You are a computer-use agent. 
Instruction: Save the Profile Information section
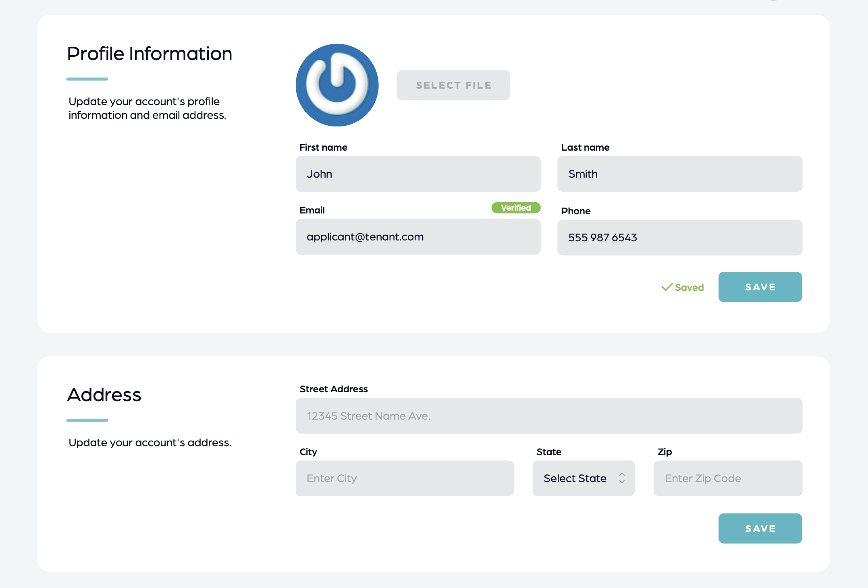point(760,287)
